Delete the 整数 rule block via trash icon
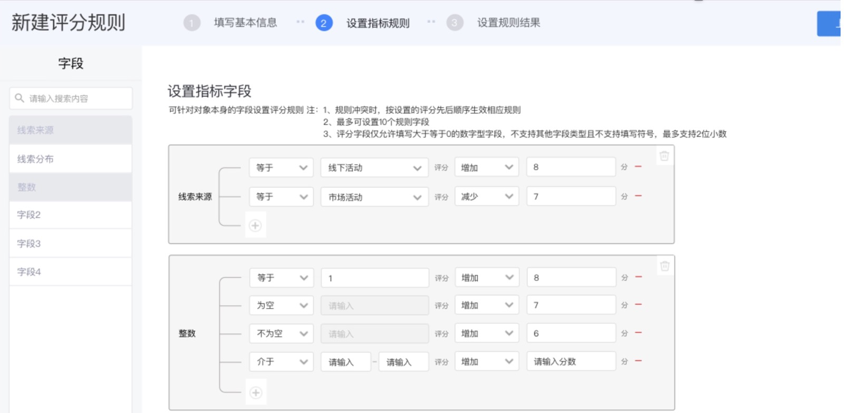The width and height of the screenshot is (868, 413). tap(664, 266)
